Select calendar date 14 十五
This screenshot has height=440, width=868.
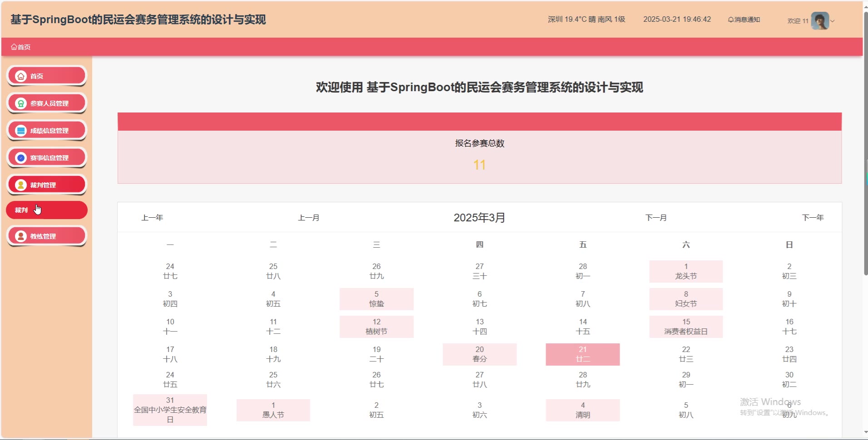(582, 327)
